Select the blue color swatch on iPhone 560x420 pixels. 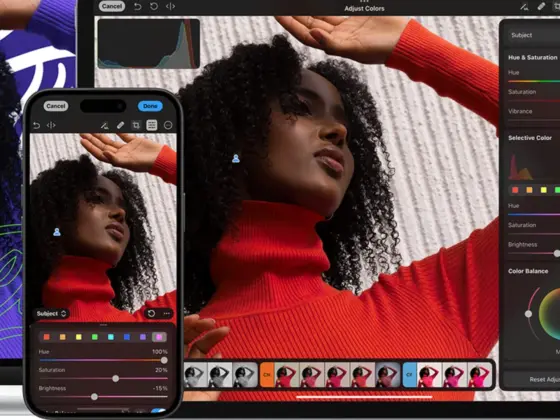click(127, 337)
